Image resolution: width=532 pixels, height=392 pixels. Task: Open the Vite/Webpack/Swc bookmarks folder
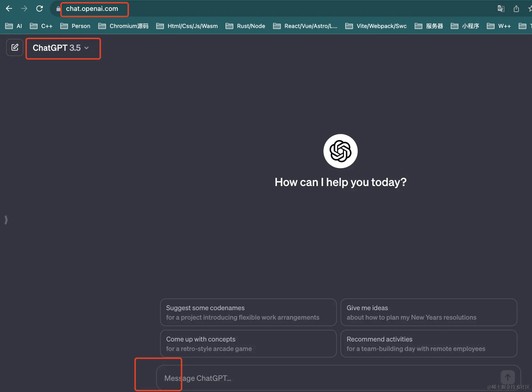(376, 26)
